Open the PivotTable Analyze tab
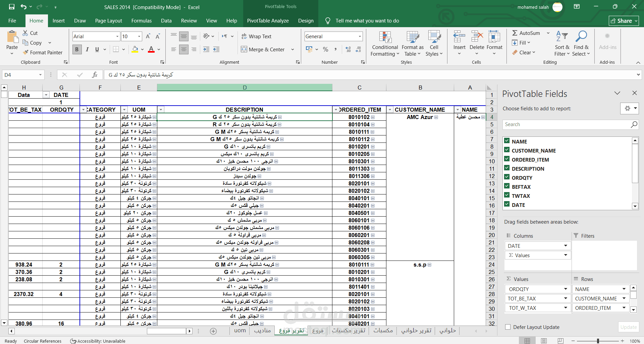Screen dimensions: 644x344 coord(268,21)
